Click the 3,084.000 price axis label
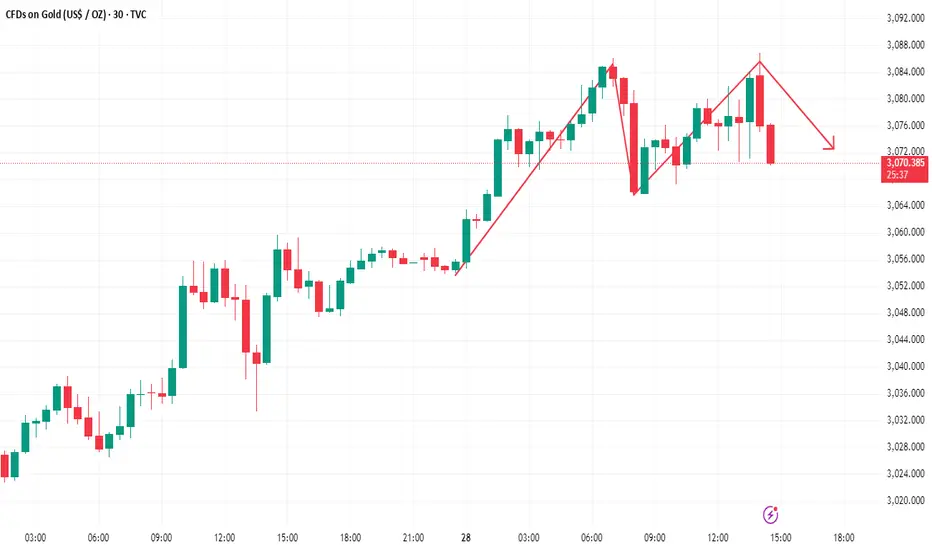 pos(905,72)
